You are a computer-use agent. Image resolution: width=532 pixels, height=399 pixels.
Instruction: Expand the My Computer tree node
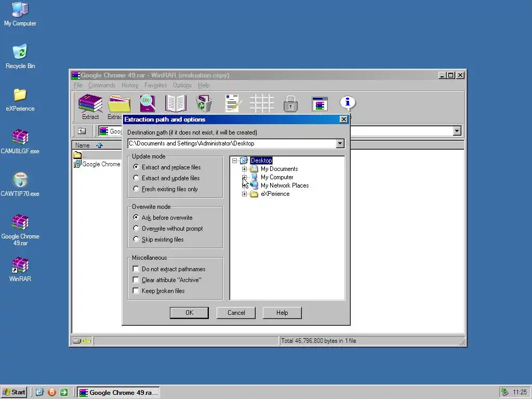pyautogui.click(x=244, y=177)
